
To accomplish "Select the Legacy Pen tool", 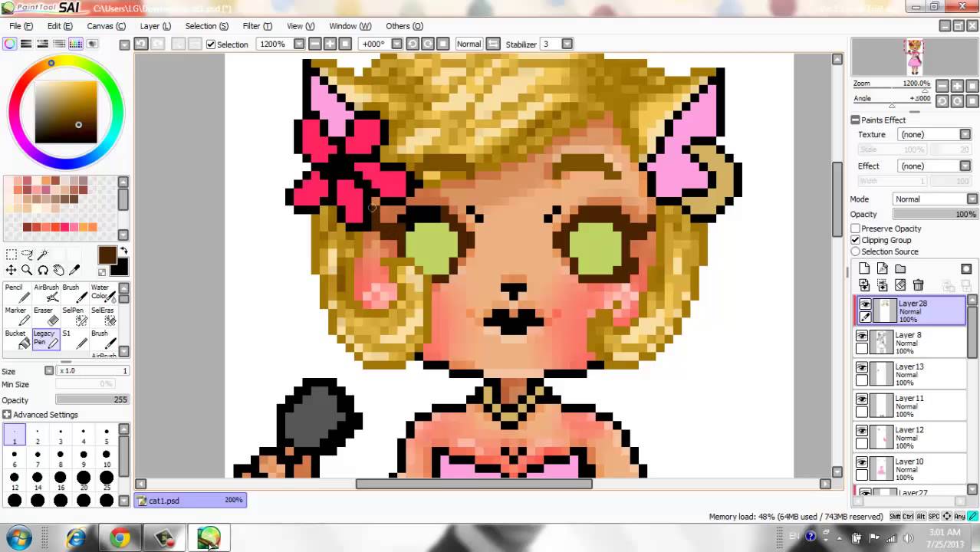I will pyautogui.click(x=45, y=339).
